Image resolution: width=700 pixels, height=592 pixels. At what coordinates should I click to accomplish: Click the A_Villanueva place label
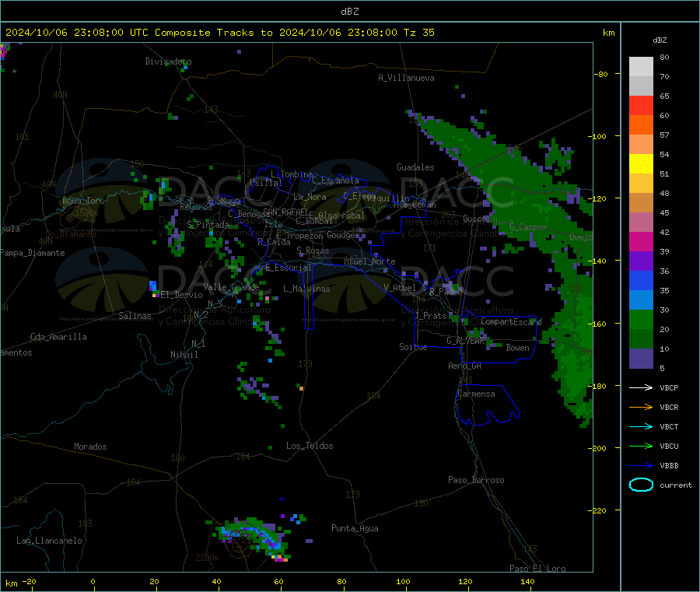pyautogui.click(x=406, y=78)
